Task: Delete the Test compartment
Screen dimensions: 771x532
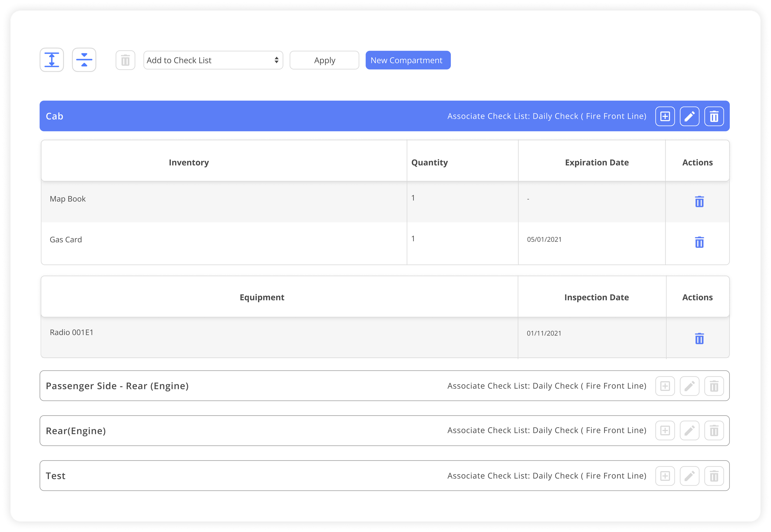Action: click(714, 476)
